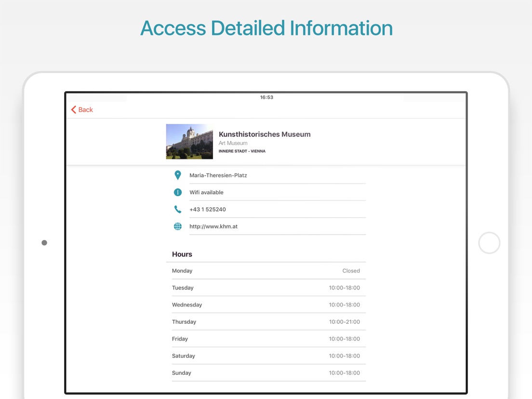Select the Saturday row label
The height and width of the screenshot is (399, 532).
point(184,356)
